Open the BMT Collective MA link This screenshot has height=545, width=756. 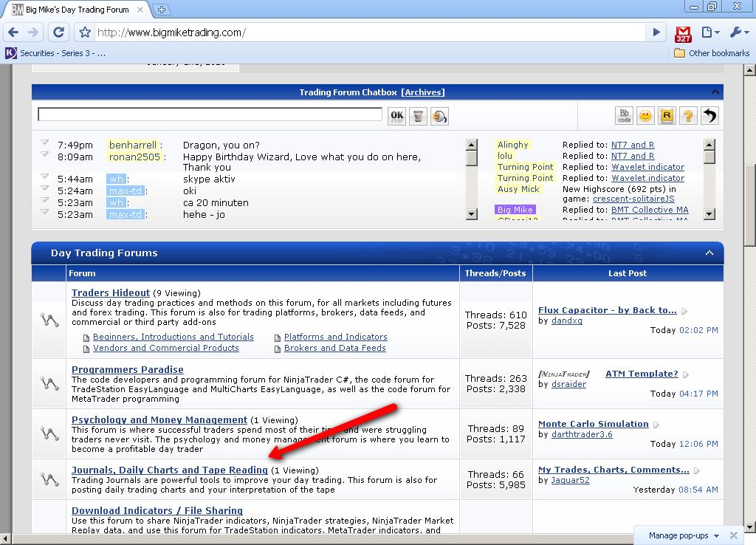[x=650, y=210]
